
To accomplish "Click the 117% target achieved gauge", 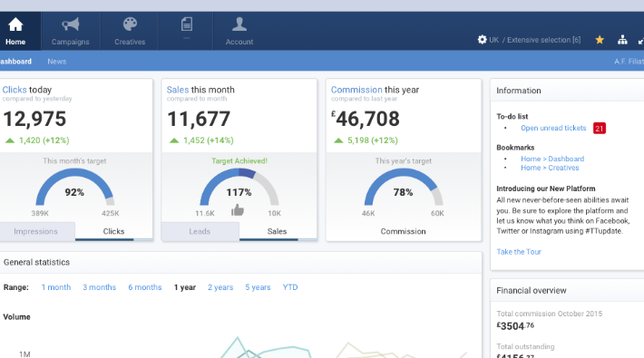I will click(x=239, y=188).
